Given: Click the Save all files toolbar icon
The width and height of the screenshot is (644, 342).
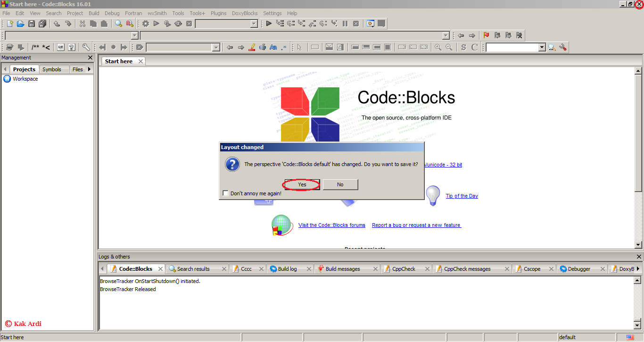Looking at the screenshot, I should coord(42,23).
